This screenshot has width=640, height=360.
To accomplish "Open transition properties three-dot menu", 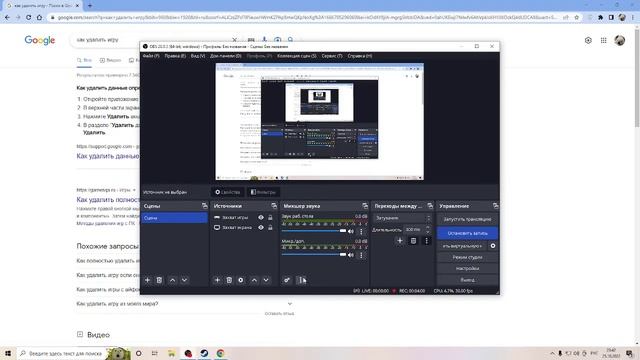I will pos(427,241).
